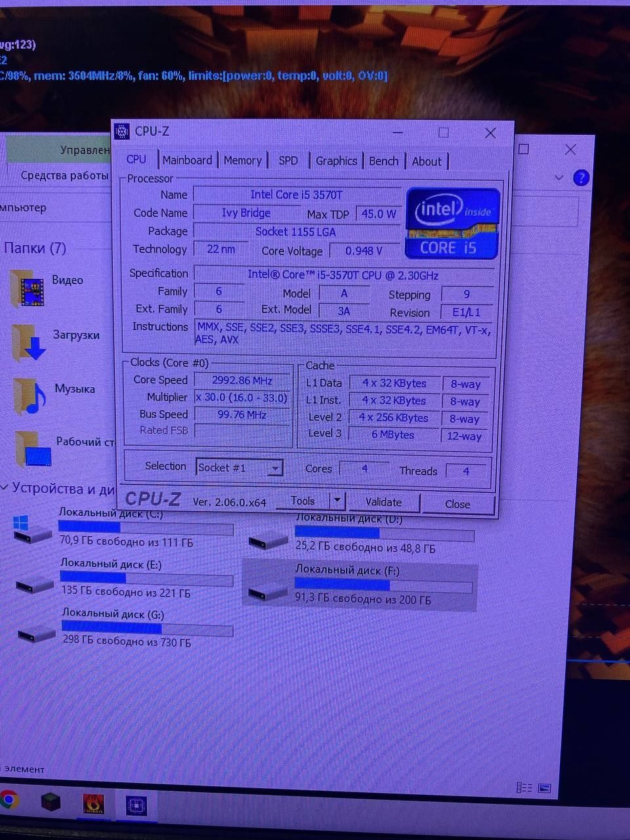The width and height of the screenshot is (630, 840).
Task: Select the Рабочий стол folder icon
Action: (33, 449)
